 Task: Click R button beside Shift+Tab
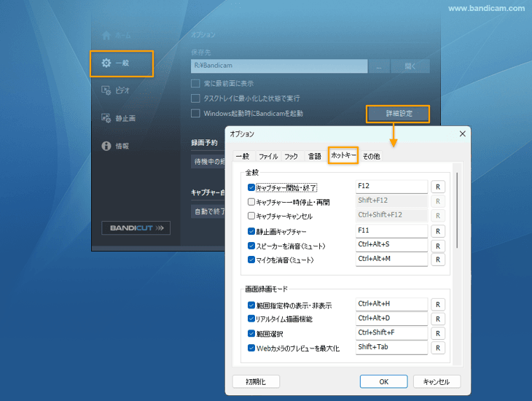pyautogui.click(x=438, y=348)
